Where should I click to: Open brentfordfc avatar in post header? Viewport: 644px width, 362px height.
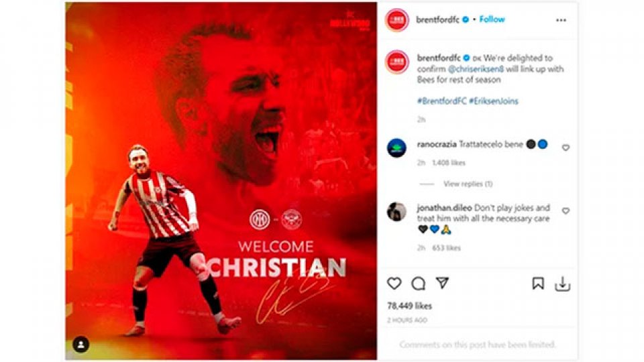396,19
